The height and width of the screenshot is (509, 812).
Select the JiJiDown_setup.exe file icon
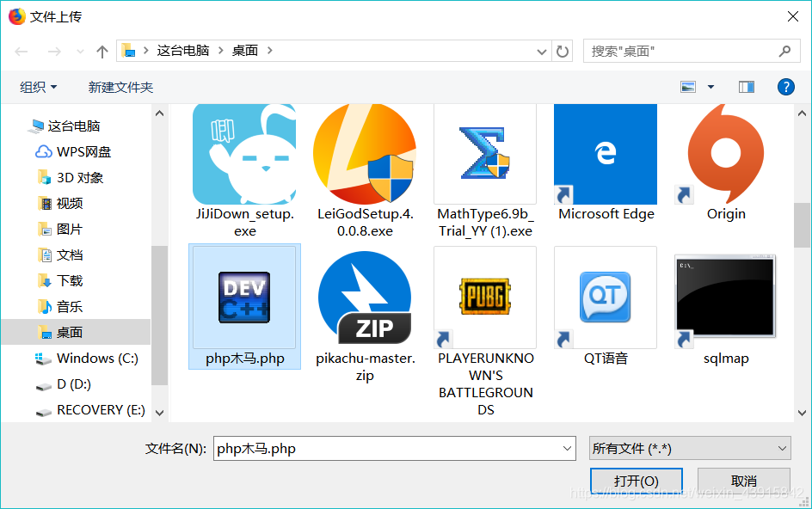tap(244, 154)
